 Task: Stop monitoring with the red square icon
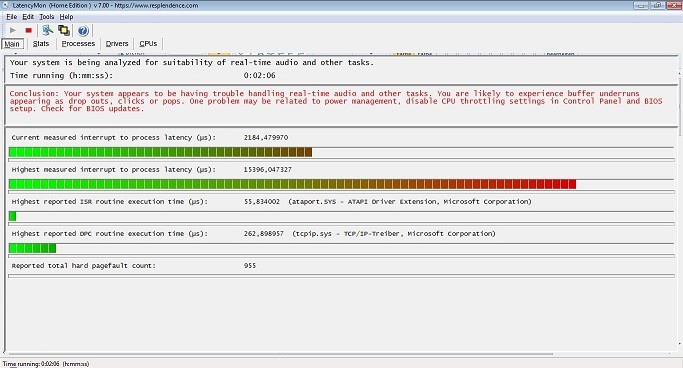click(29, 30)
